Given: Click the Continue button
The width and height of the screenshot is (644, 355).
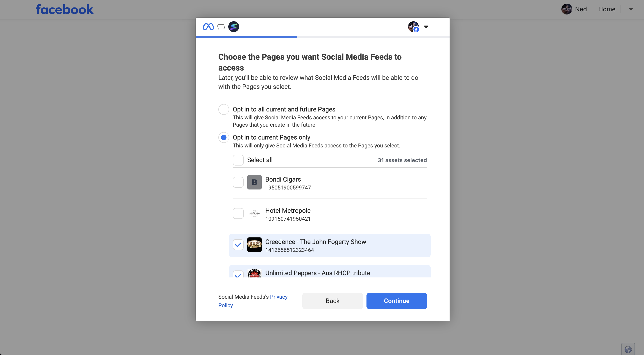Looking at the screenshot, I should 397,301.
